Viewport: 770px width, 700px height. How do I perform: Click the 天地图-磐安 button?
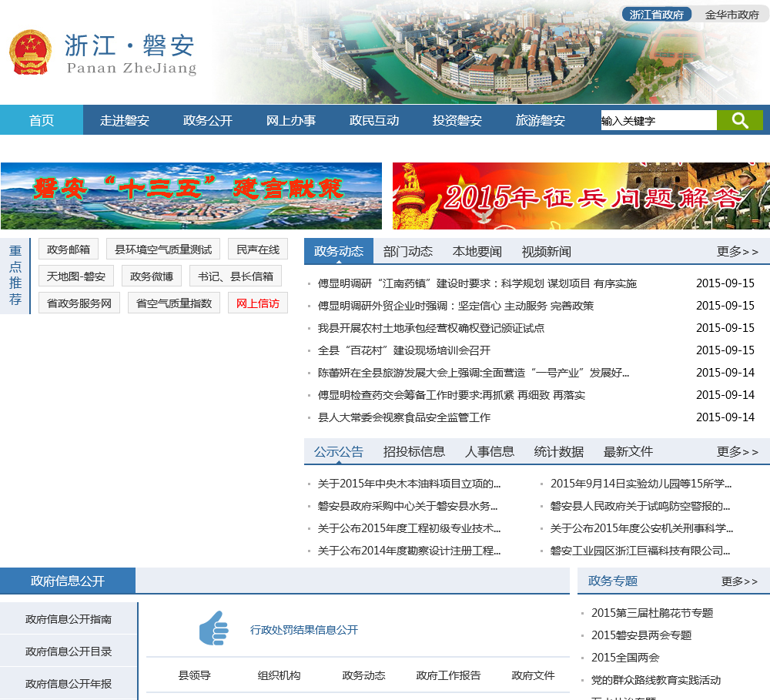[76, 276]
